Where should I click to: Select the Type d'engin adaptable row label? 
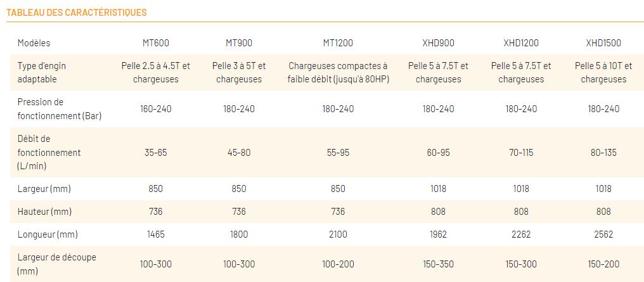(x=42, y=72)
